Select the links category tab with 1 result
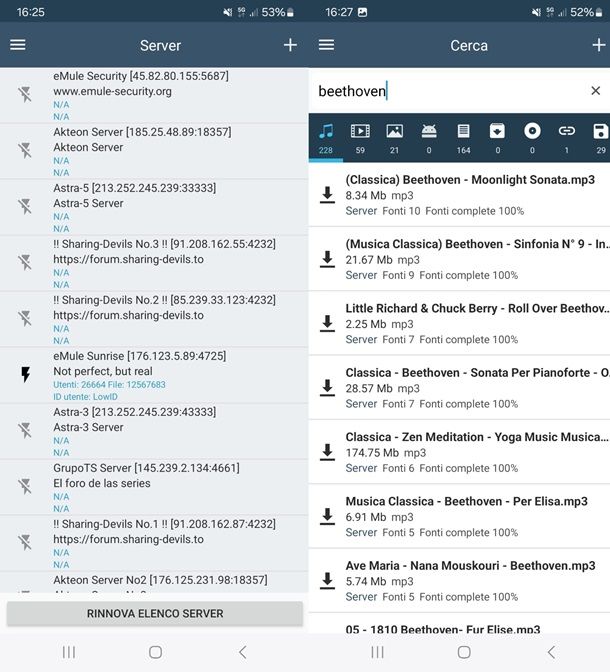The image size is (610, 672). tap(566, 138)
